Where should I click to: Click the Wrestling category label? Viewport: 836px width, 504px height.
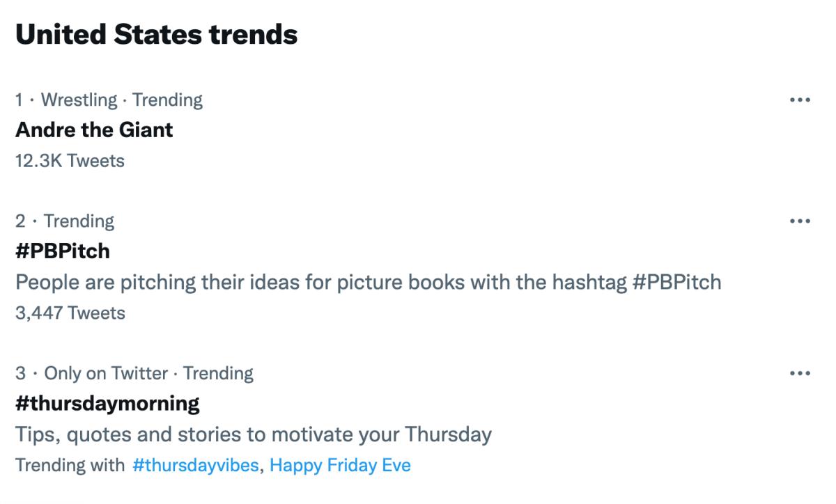click(x=79, y=100)
